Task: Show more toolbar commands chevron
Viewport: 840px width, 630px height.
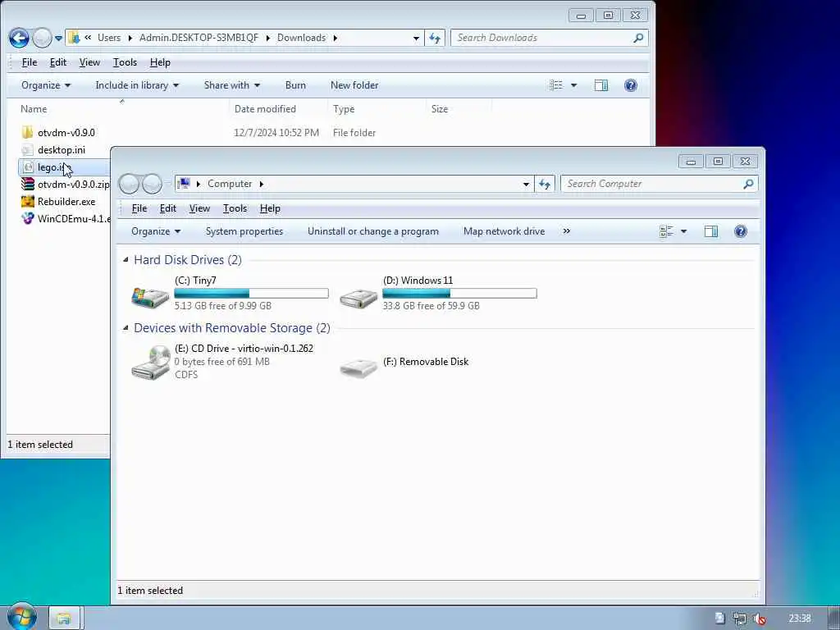Action: click(567, 231)
